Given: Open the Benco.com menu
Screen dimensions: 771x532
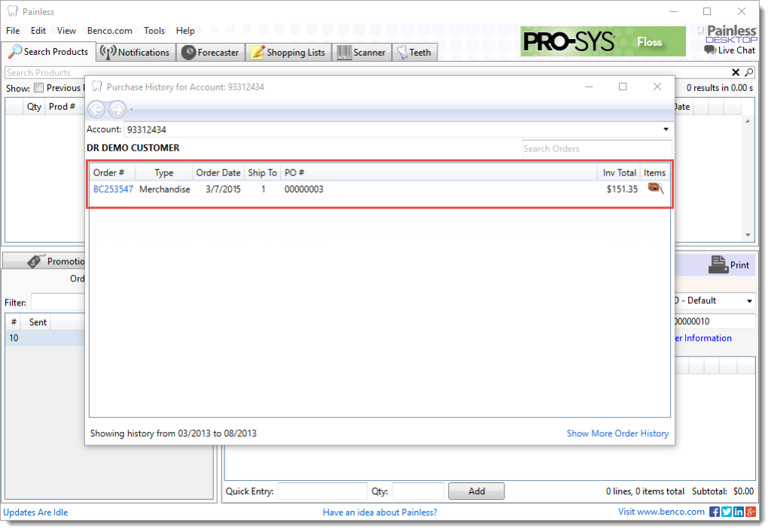Looking at the screenshot, I should coord(109,31).
